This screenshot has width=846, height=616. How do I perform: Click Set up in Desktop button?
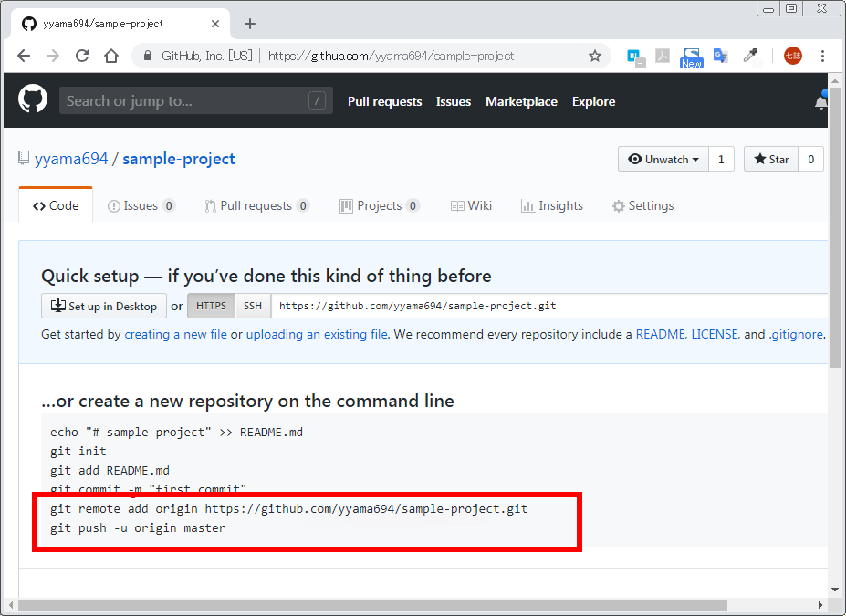click(104, 306)
